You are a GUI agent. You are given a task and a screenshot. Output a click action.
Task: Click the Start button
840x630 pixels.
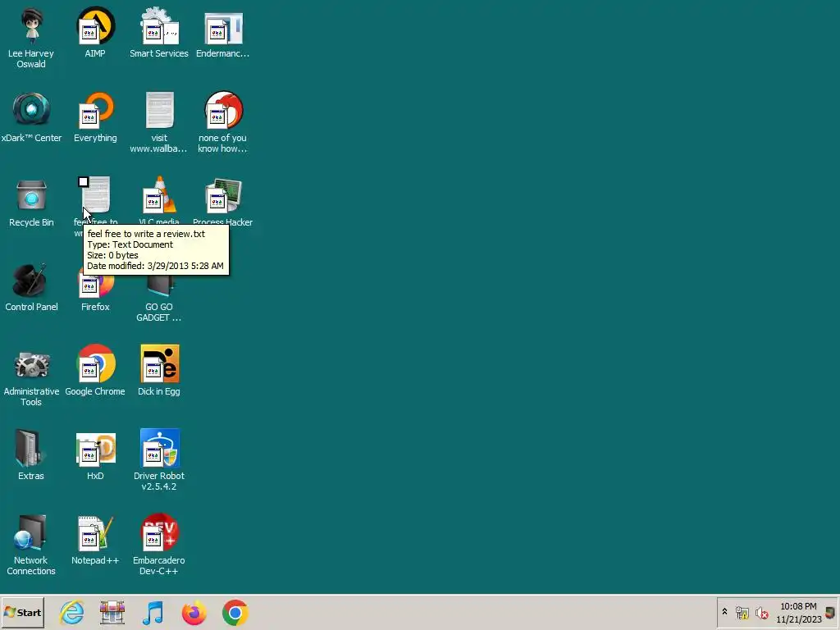(22, 613)
